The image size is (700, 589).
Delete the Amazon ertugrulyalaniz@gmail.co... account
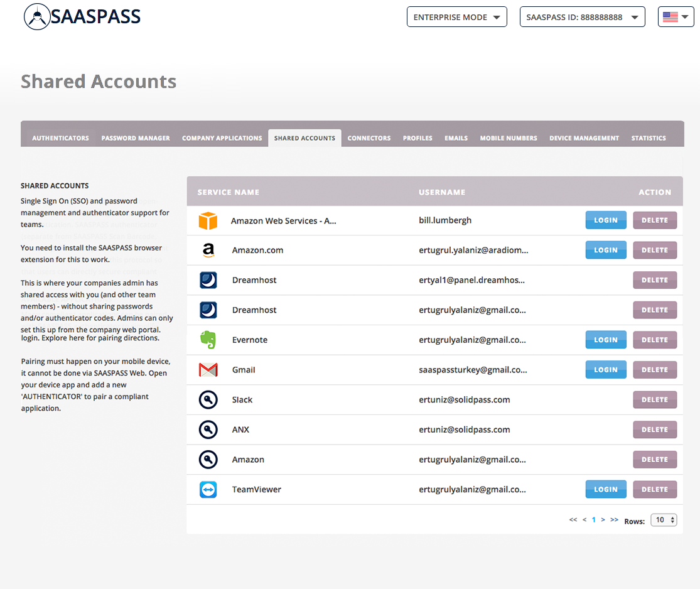point(655,460)
